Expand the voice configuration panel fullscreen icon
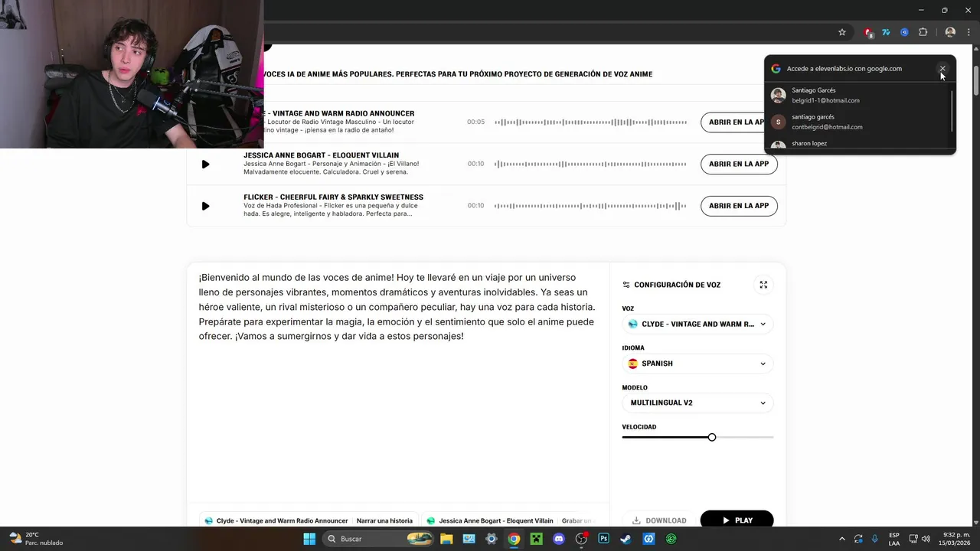 click(763, 285)
